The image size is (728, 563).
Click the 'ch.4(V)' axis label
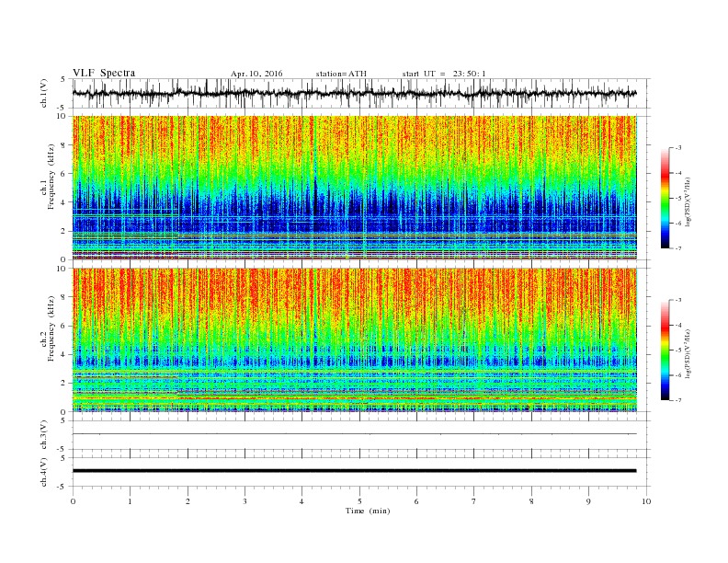44,473
